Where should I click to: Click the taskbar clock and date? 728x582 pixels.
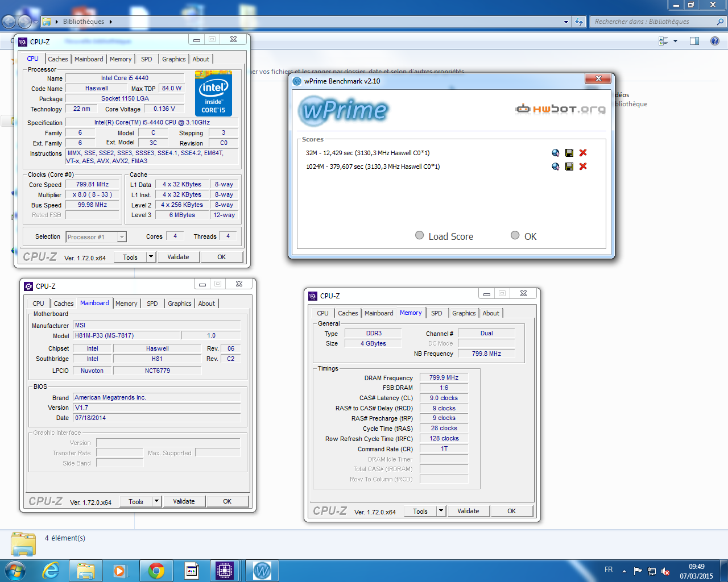(696, 571)
